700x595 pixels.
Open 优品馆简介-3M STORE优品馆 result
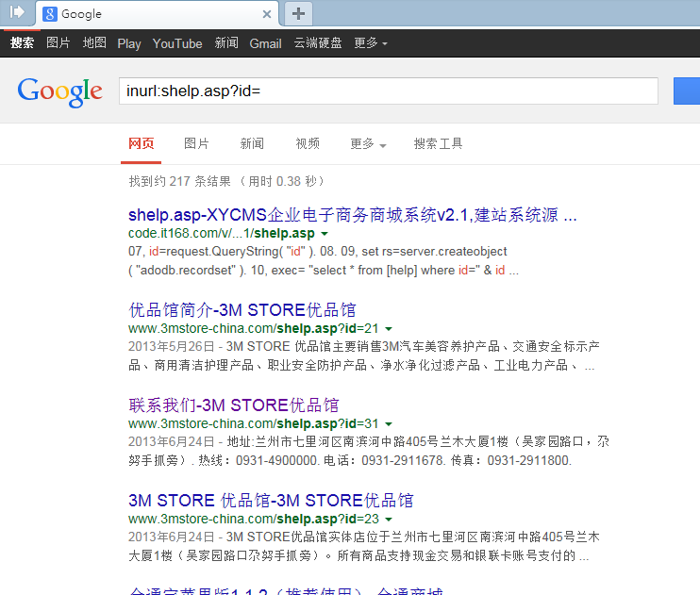[x=242, y=310]
